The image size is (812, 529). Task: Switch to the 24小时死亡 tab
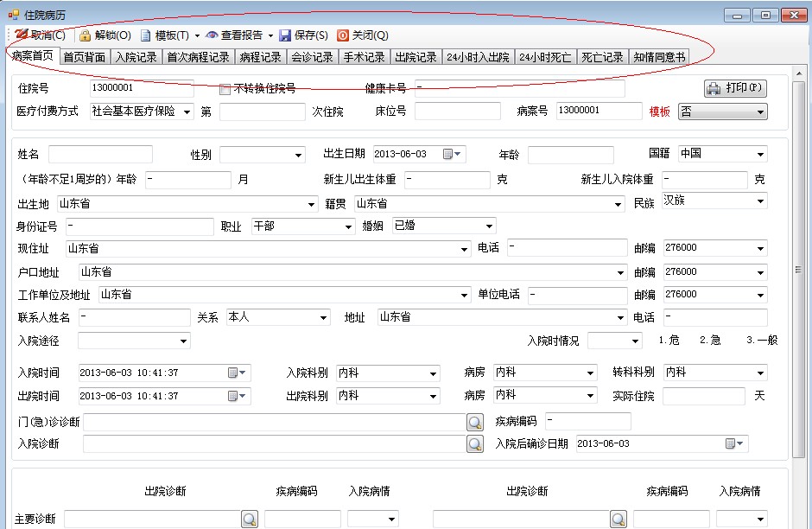click(x=545, y=57)
